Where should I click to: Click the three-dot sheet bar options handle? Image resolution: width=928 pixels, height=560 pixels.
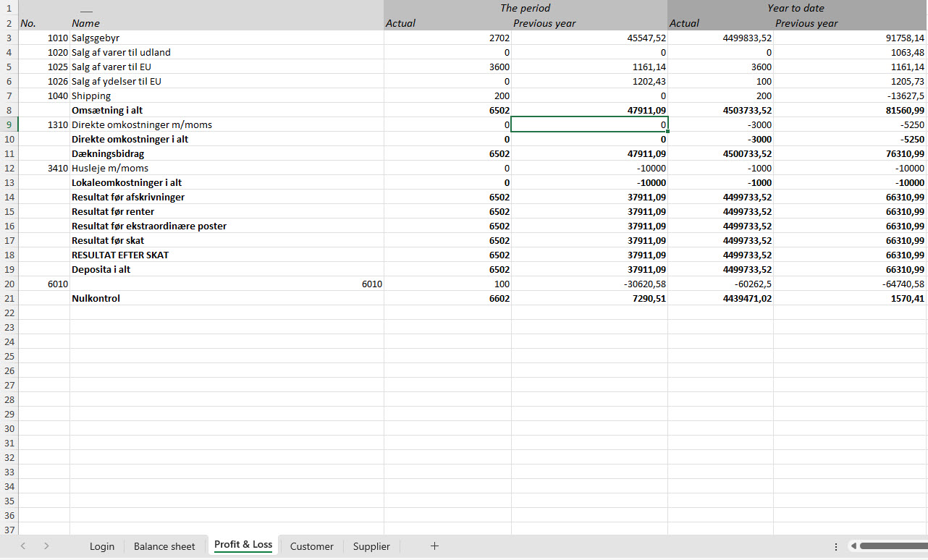click(836, 546)
